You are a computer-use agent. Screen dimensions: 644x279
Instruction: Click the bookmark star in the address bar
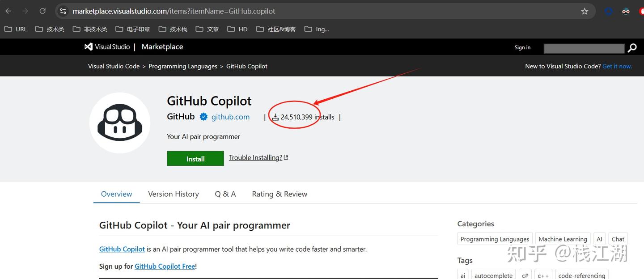point(585,11)
